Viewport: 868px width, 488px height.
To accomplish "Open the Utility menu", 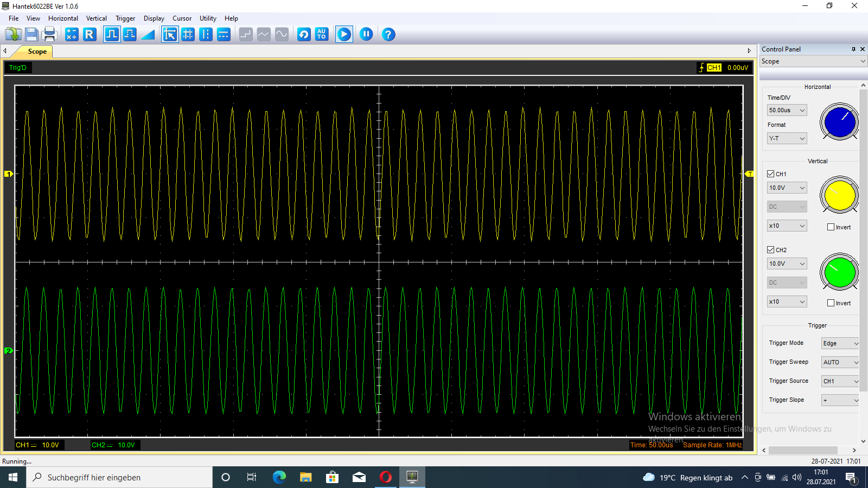I will pyautogui.click(x=208, y=18).
